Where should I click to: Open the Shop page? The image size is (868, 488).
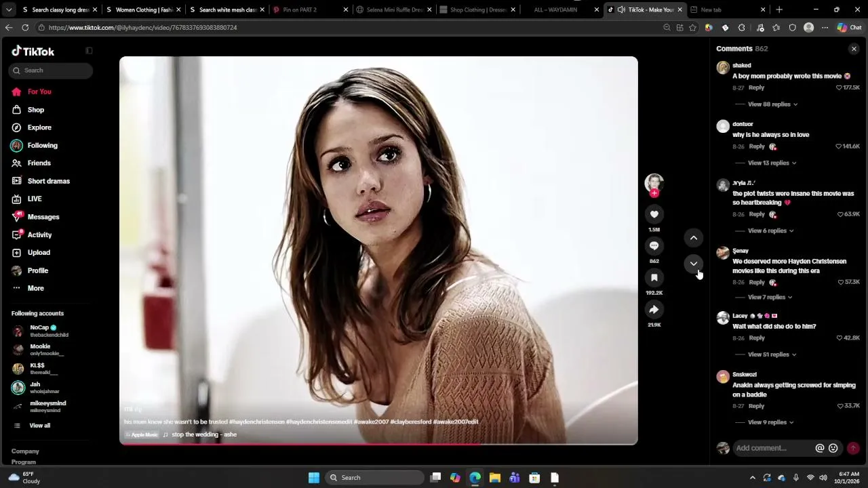pyautogui.click(x=36, y=110)
